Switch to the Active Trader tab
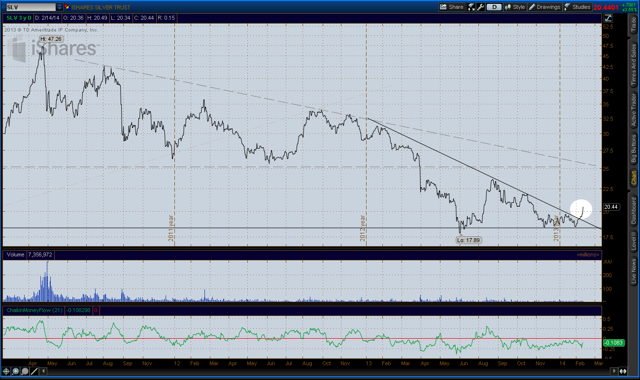Viewport: 640px width, 380px height. click(633, 110)
